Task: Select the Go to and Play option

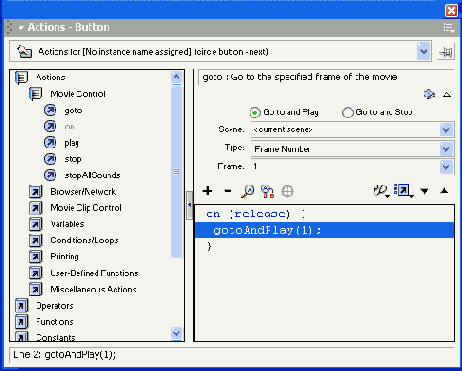Action: click(284, 112)
